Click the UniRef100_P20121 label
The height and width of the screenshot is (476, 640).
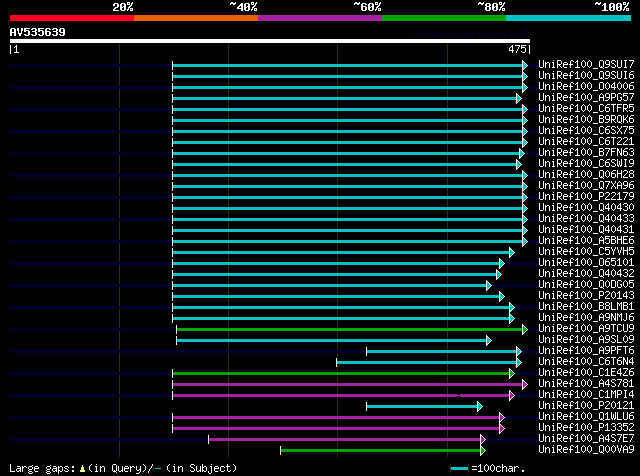586,406
